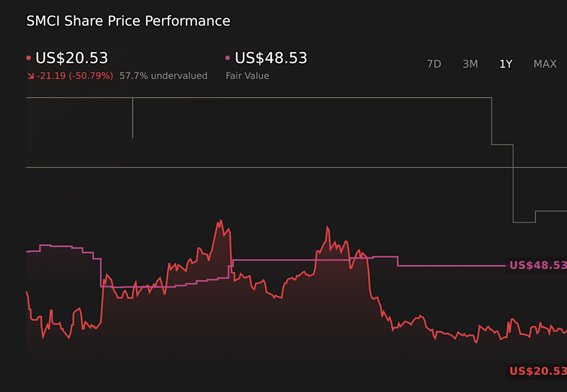Expand to the MAX time range
The image size is (567, 392).
544,64
